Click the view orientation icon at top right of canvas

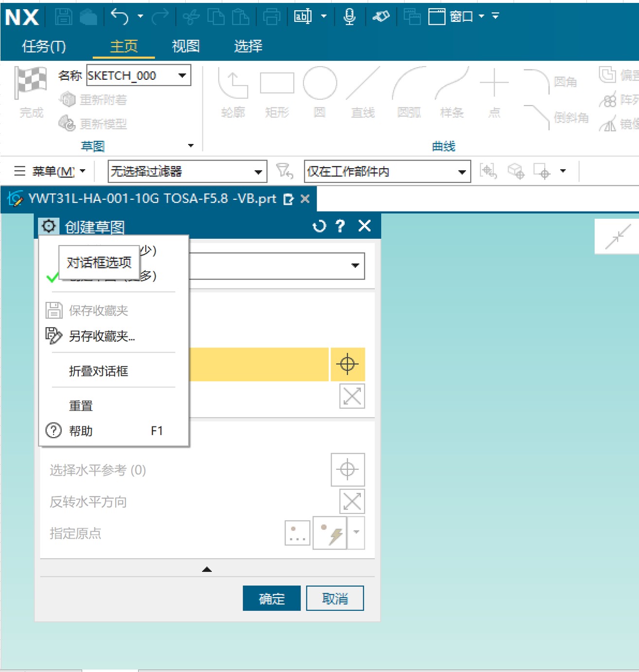[617, 237]
